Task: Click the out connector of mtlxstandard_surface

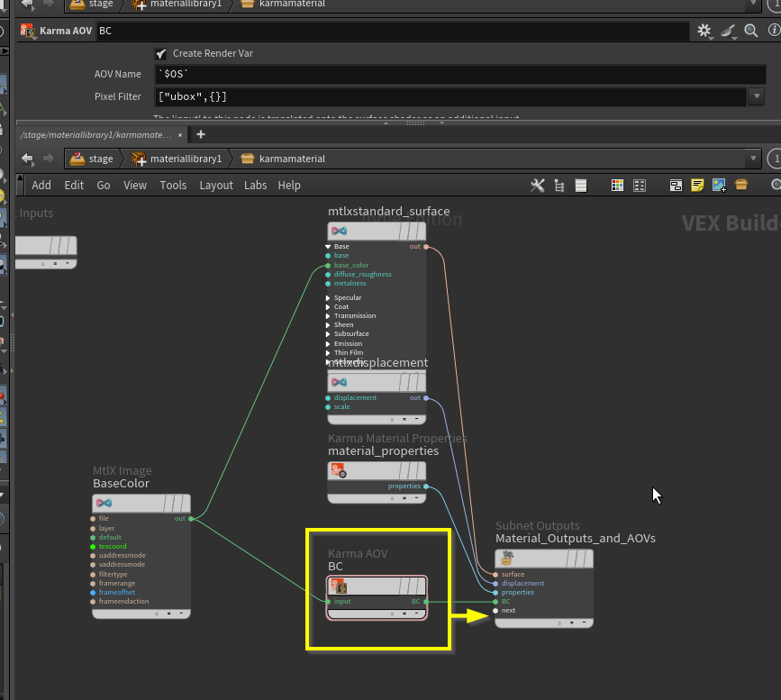Action: click(426, 247)
